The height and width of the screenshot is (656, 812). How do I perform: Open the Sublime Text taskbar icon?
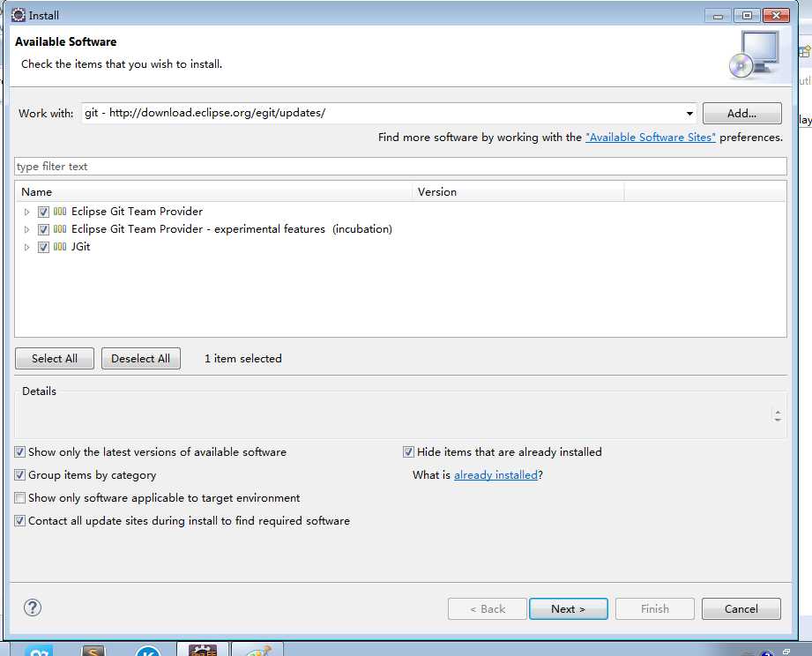(x=94, y=651)
